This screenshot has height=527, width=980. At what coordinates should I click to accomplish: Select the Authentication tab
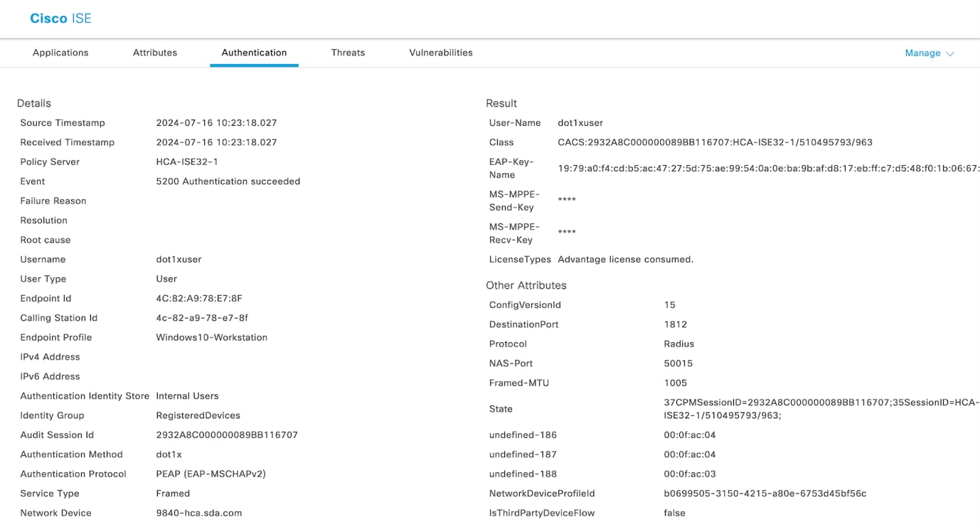pos(254,53)
